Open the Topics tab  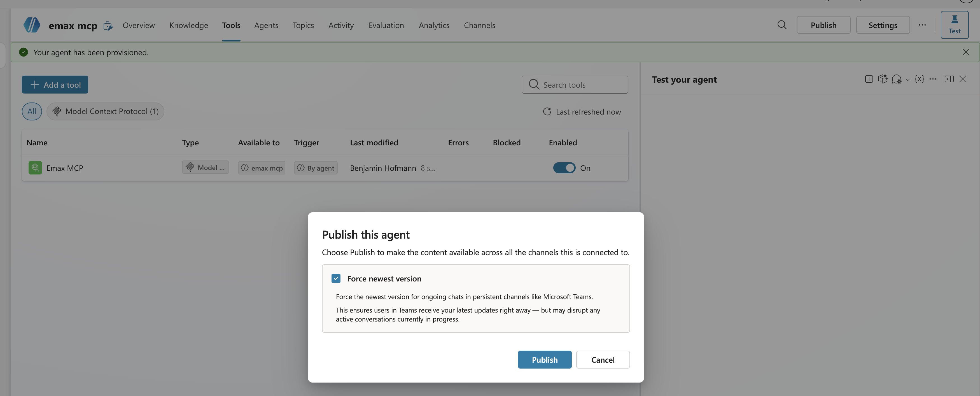[303, 25]
